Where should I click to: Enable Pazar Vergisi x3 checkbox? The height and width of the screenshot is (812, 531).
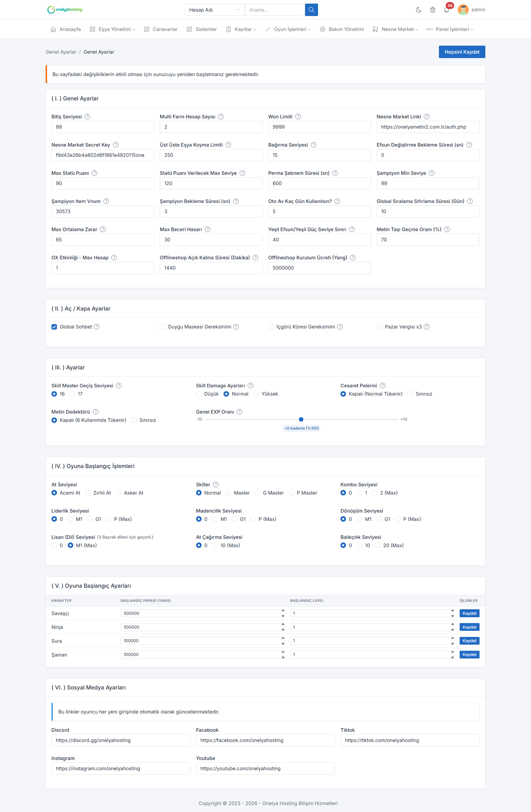(x=379, y=327)
